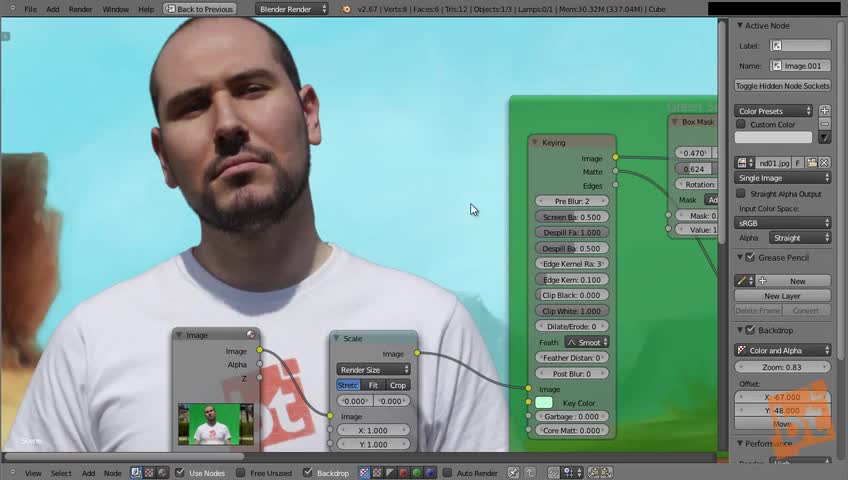Open the Alpha Straight dropdown
Image resolution: width=848 pixels, height=480 pixels.
[800, 238]
